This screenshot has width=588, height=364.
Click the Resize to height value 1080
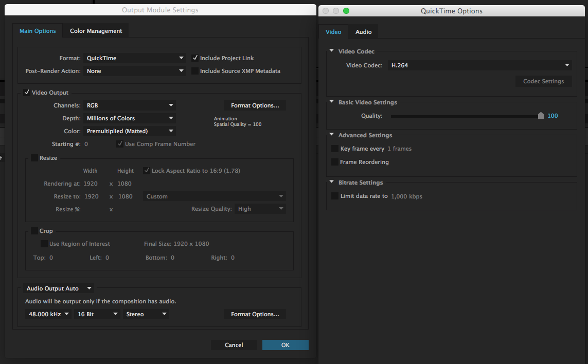[125, 196]
